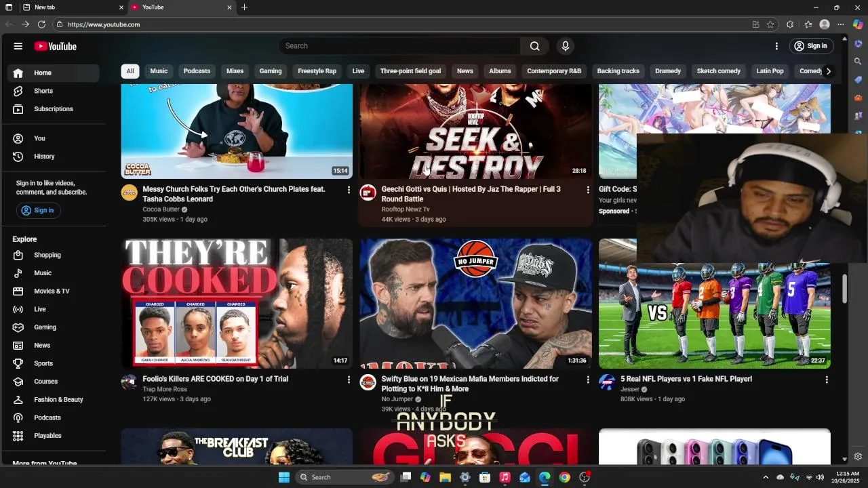Viewport: 868px width, 488px height.
Task: Open 5 Real NFL Players thumbnail
Action: tap(714, 315)
